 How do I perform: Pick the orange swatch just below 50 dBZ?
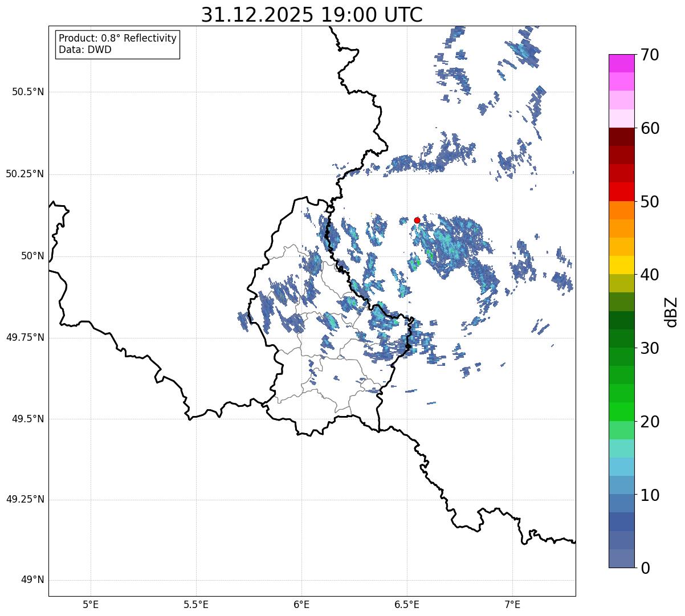pyautogui.click(x=622, y=210)
